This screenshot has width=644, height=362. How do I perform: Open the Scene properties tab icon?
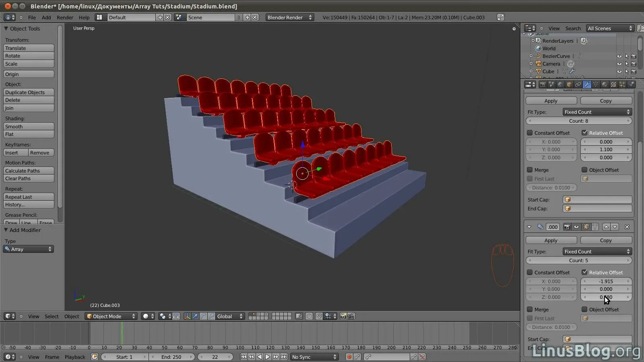tap(551, 84)
